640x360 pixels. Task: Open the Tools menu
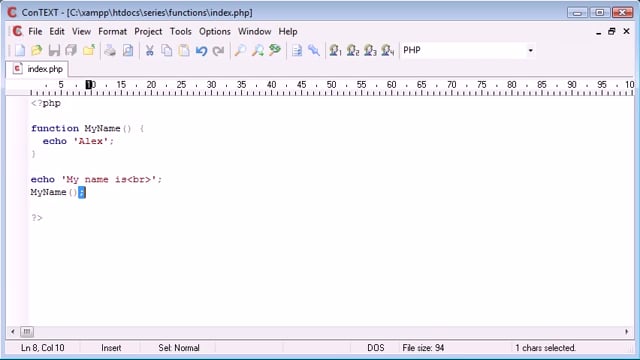pyautogui.click(x=180, y=31)
